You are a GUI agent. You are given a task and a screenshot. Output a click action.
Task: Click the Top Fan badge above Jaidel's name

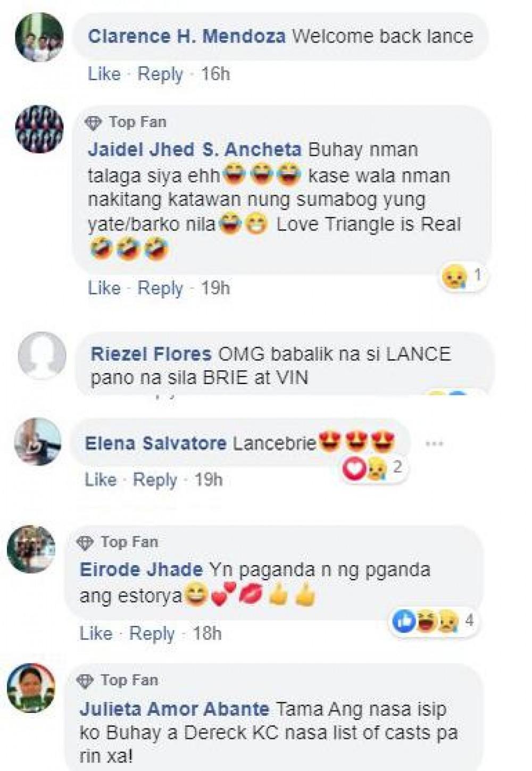coord(126,122)
